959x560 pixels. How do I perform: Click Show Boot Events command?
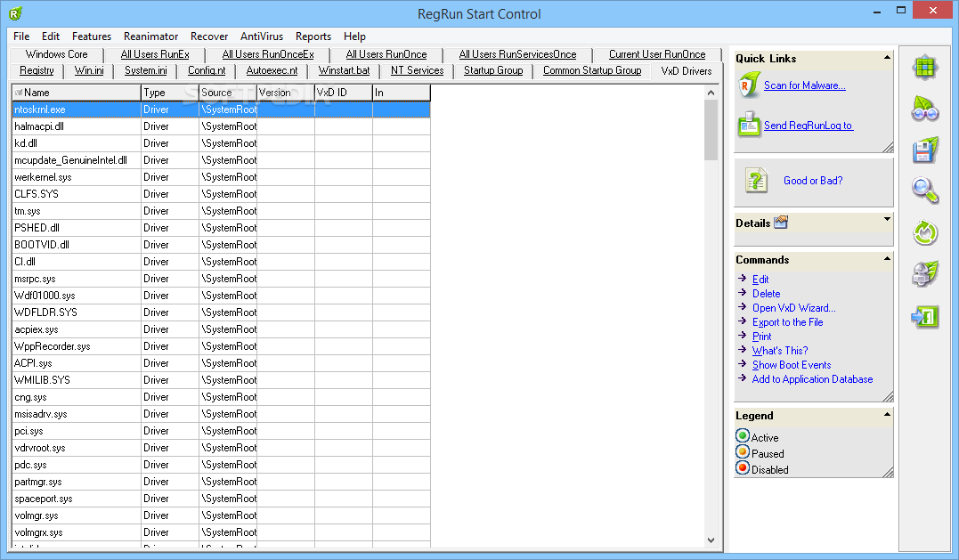coord(792,364)
